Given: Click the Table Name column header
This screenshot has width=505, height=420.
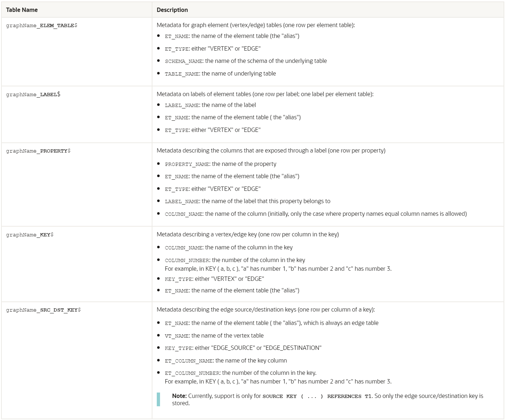Looking at the screenshot, I should pos(22,10).
